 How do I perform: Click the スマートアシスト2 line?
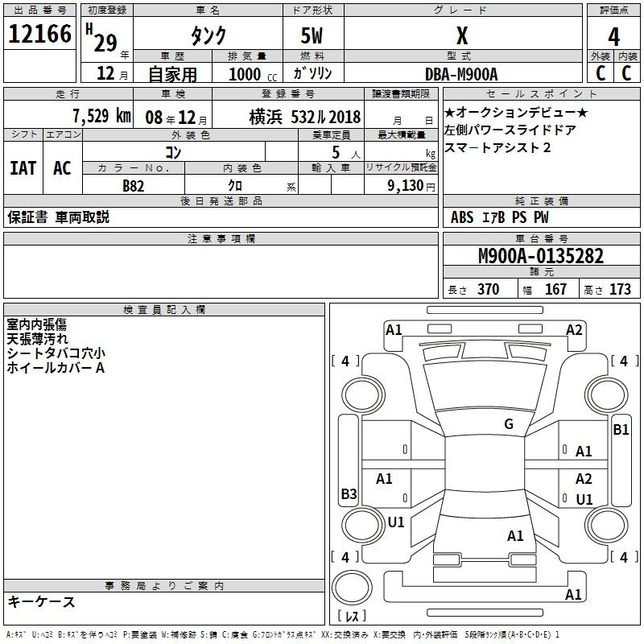(497, 147)
